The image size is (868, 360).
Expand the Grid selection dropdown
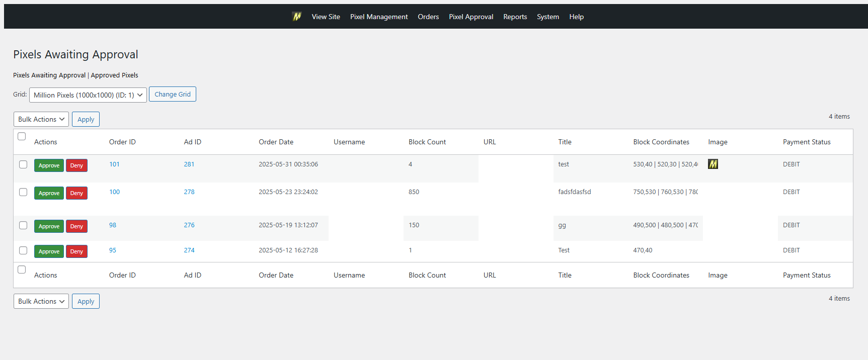point(88,95)
